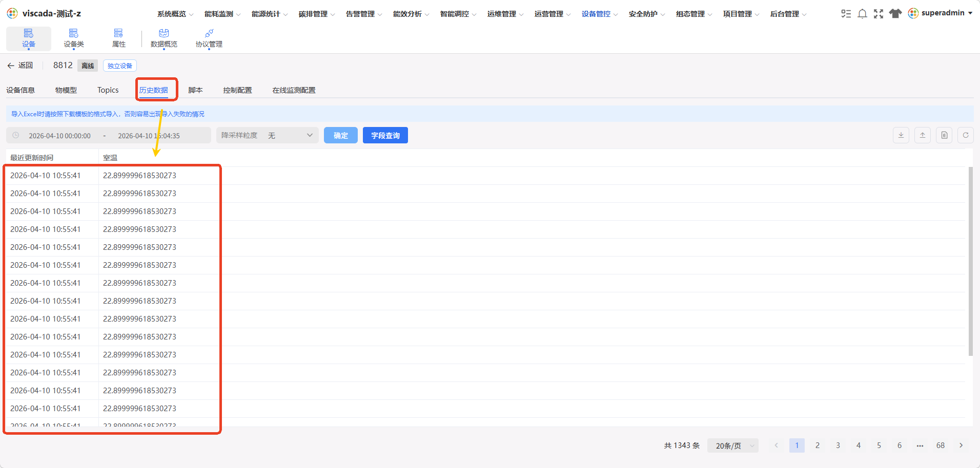Expand the 后台管理 menu
980x468 pixels.
tap(788, 14)
